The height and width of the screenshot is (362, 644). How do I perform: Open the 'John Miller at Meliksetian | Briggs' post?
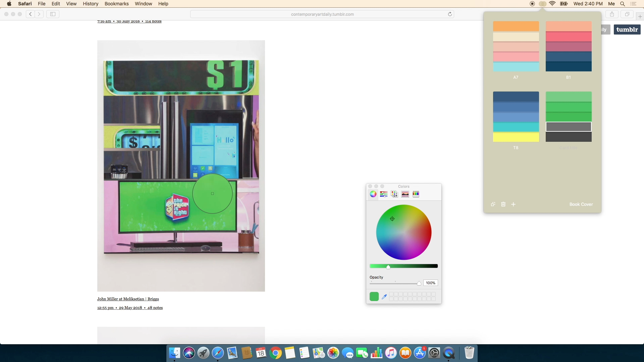coord(128,299)
